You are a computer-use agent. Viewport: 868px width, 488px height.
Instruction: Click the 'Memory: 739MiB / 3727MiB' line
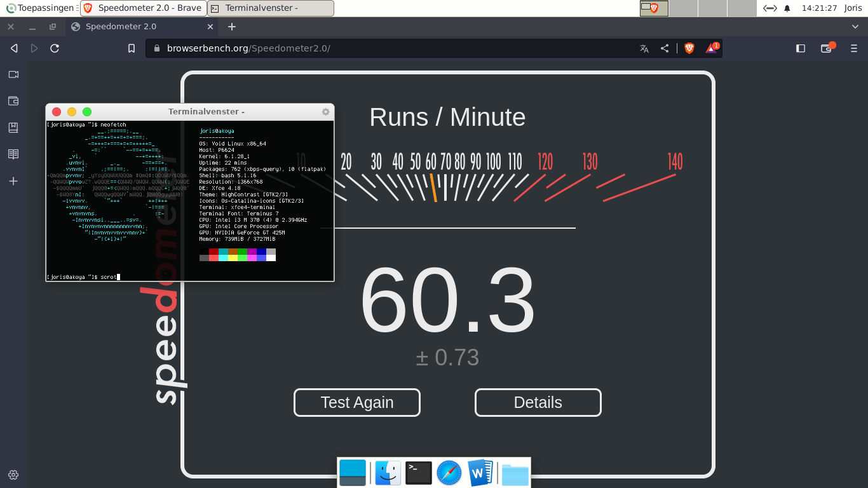[x=237, y=239]
